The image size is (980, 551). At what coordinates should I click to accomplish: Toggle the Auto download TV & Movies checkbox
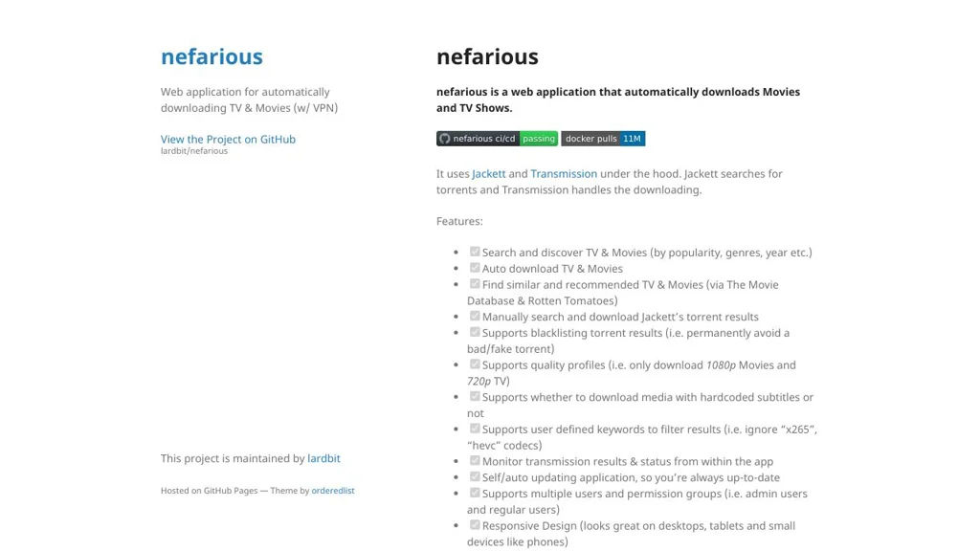click(475, 268)
